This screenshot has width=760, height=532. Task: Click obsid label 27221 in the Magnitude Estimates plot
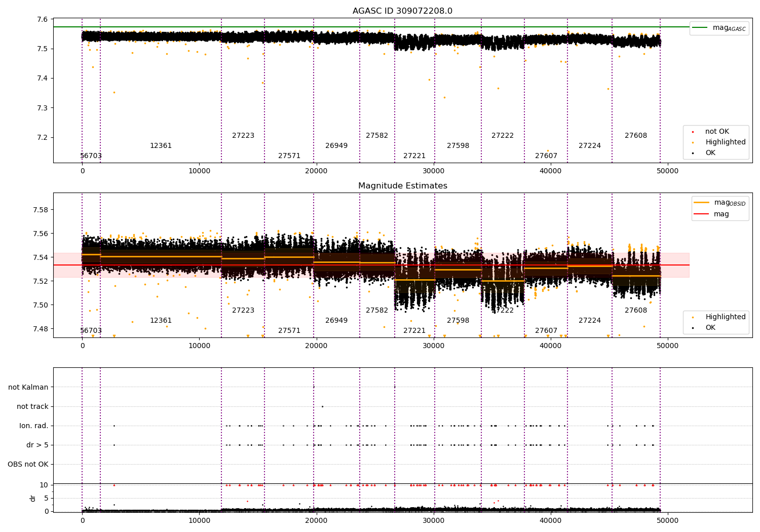click(414, 330)
